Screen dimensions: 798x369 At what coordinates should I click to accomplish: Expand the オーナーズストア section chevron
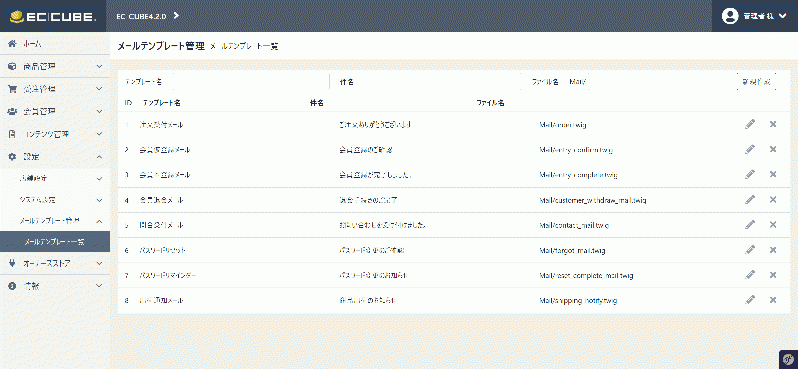pyautogui.click(x=100, y=263)
